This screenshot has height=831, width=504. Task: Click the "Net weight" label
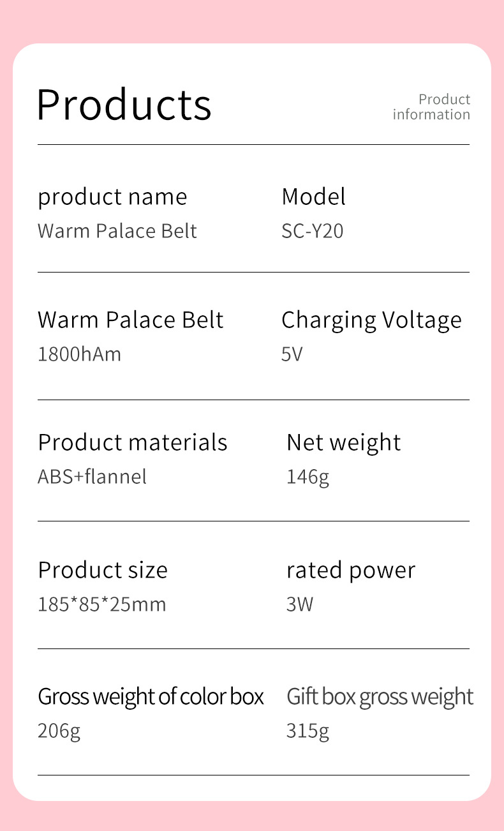point(344,442)
